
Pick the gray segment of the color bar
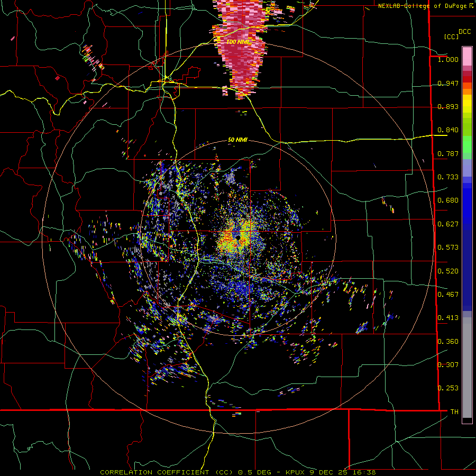467,368
